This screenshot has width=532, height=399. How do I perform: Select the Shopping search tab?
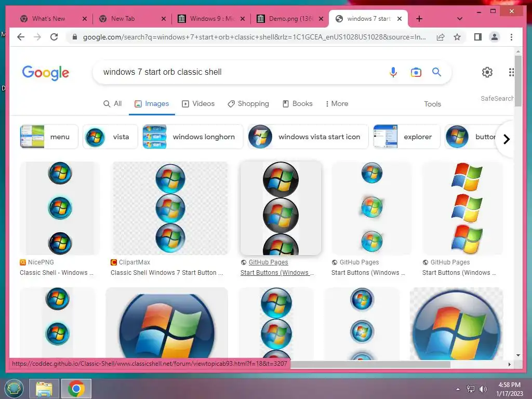point(248,104)
